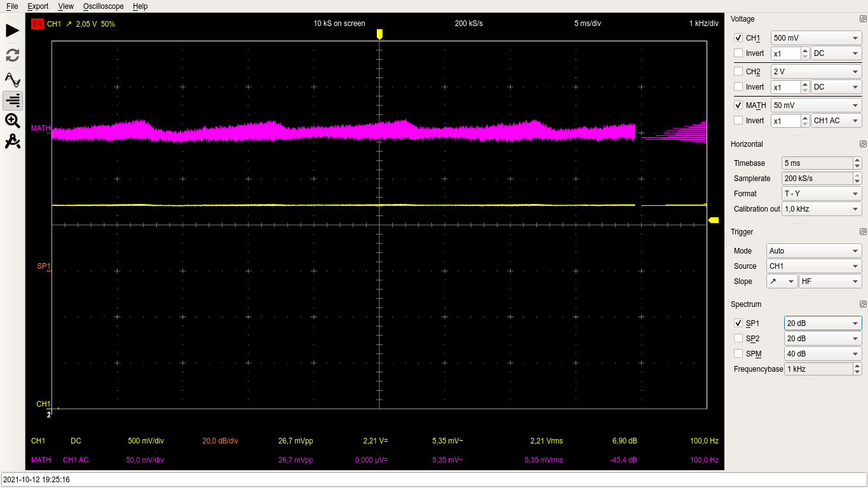Open MATH mode dropdown CH1 AC

point(837,121)
